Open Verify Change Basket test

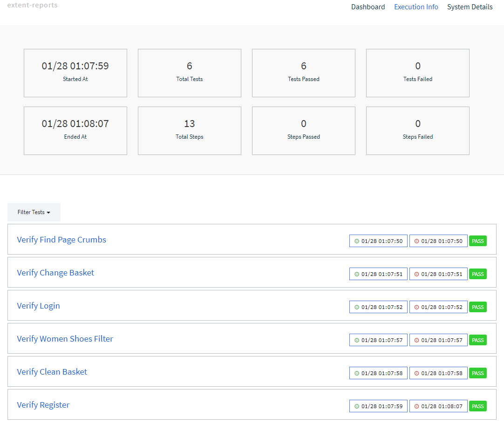tap(55, 273)
